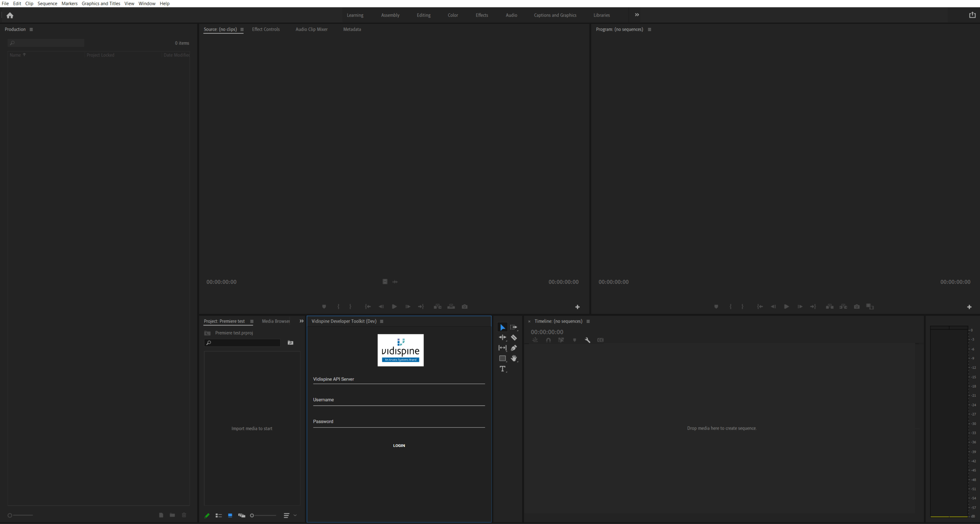Select the Razor tool
980x524 pixels.
point(514,338)
